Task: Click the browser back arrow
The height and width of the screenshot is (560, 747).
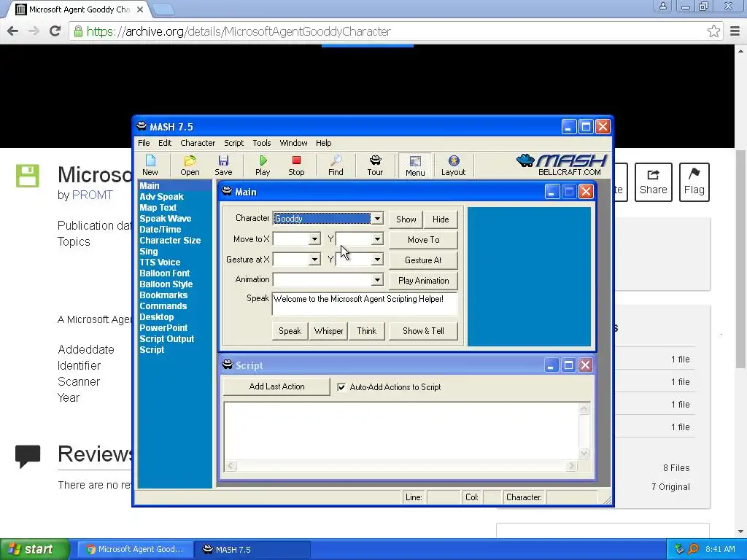Action: tap(13, 31)
